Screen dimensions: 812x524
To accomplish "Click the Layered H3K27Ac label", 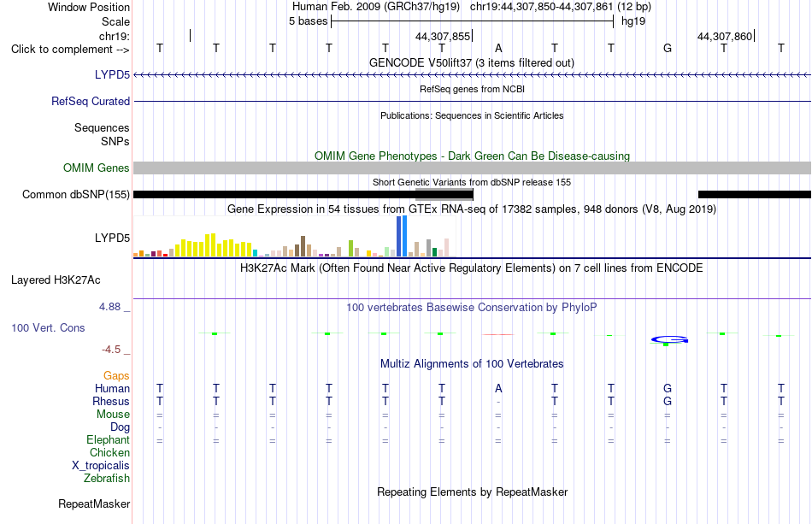I will (x=56, y=280).
